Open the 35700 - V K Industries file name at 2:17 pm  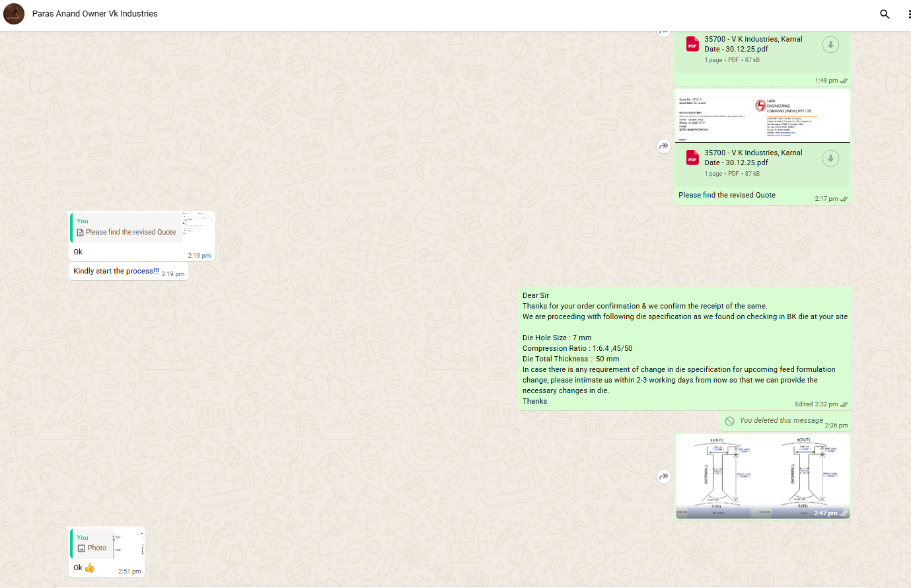[x=753, y=157]
